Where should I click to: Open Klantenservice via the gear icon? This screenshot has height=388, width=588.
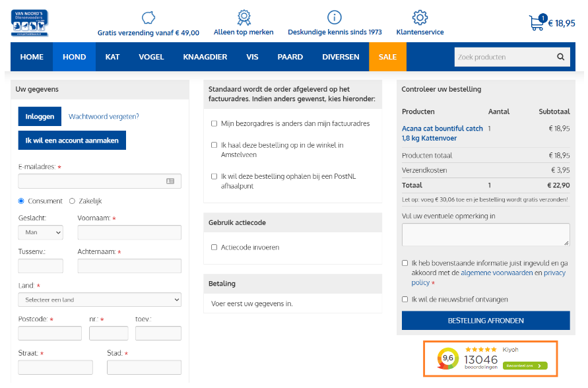click(420, 17)
